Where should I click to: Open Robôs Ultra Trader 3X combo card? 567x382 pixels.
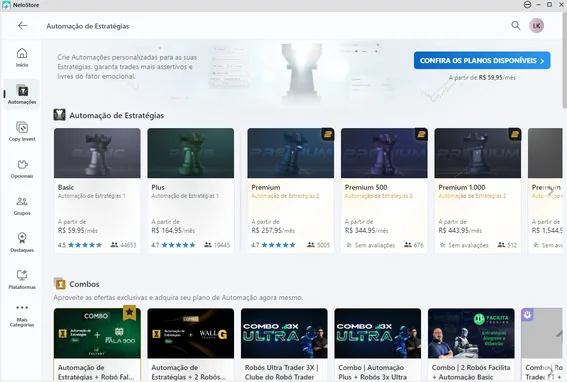284,345
